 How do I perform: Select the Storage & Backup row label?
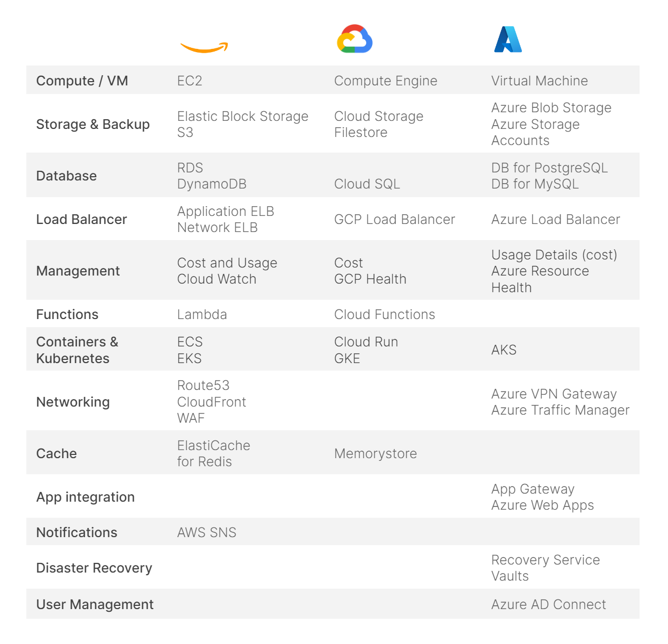[x=93, y=124]
